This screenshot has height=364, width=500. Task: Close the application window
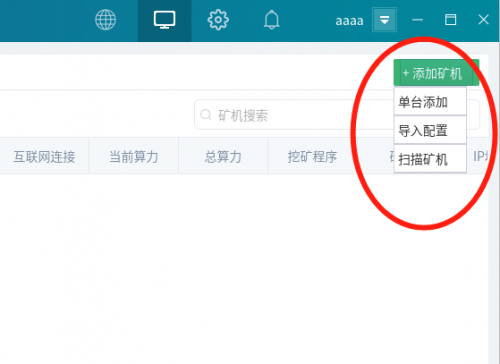click(483, 20)
